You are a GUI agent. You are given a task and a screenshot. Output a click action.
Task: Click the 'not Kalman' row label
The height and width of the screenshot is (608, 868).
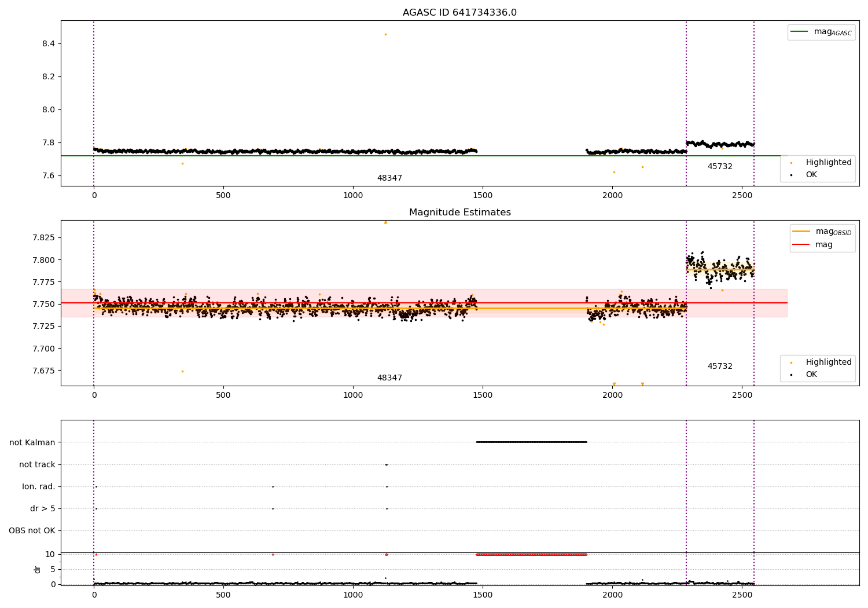coord(32,443)
